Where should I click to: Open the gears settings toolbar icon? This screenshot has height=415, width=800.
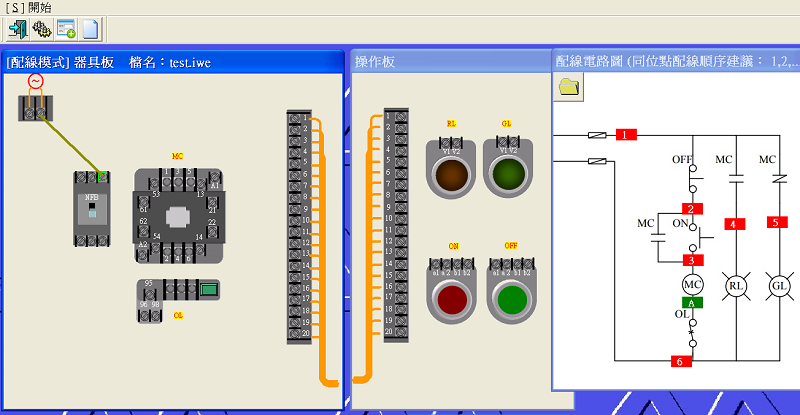(x=42, y=29)
